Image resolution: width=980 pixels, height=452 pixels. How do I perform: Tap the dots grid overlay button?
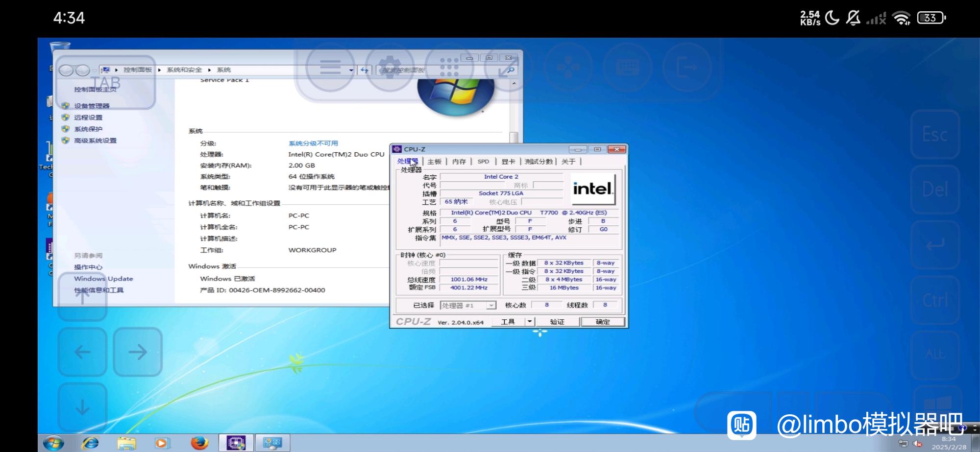(449, 67)
